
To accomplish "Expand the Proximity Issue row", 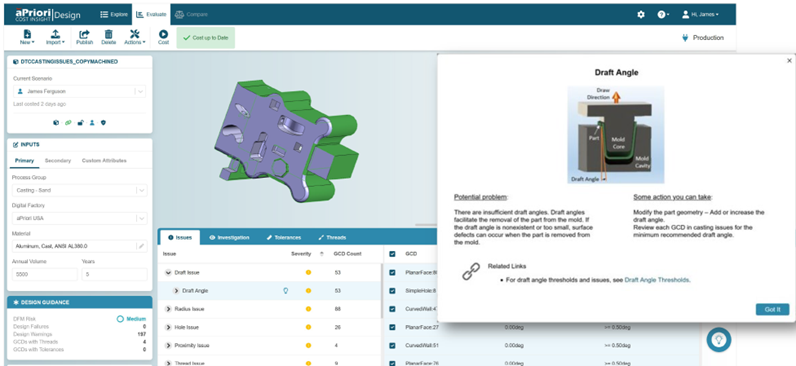I will tap(168, 346).
